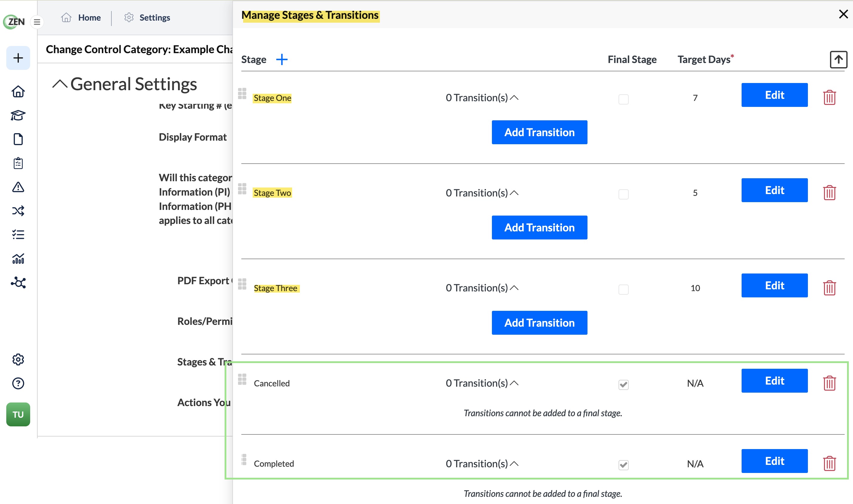Open the shuffle change control icon
853x504 pixels.
(18, 211)
